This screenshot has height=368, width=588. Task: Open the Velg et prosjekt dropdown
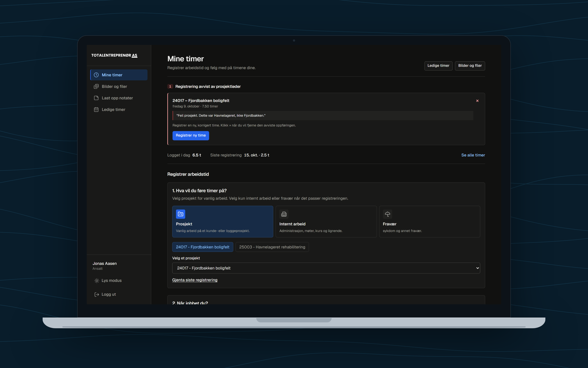pyautogui.click(x=326, y=268)
